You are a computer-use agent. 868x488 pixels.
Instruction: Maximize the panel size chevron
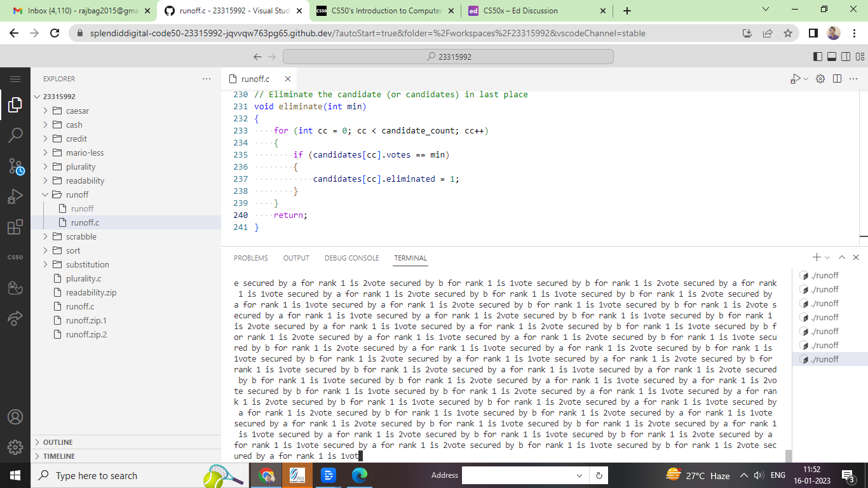click(842, 257)
